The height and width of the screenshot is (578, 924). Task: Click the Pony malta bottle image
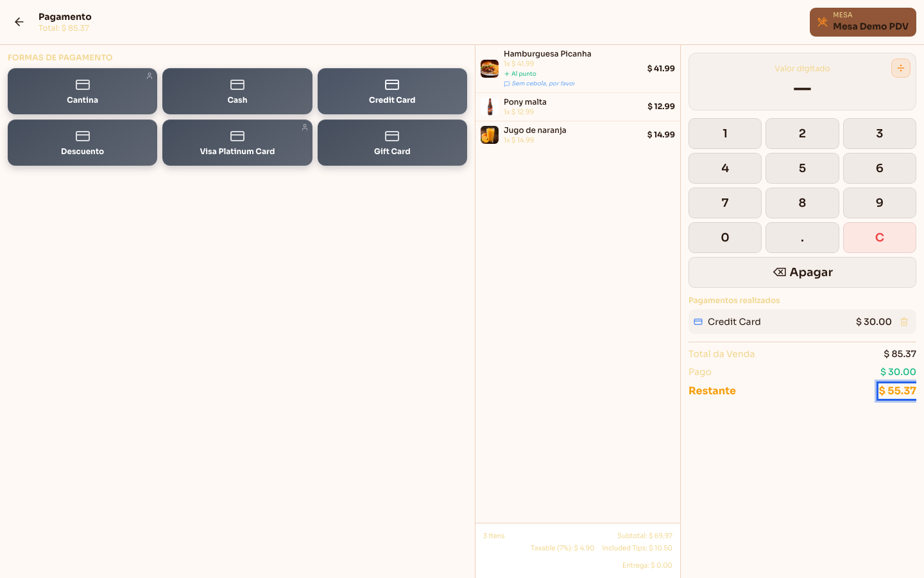(490, 107)
